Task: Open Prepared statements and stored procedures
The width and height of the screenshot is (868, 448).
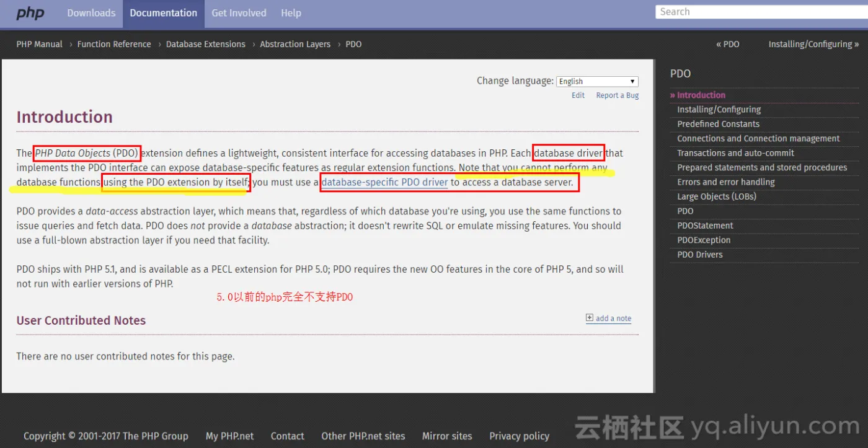Action: pos(762,167)
